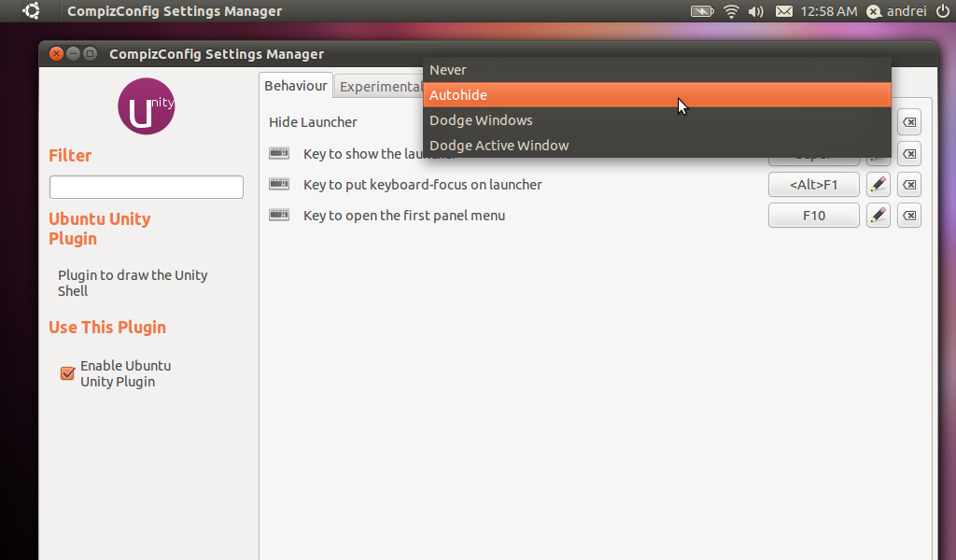
Task: Minimize the CompizConfig Settings Manager window
Action: (73, 53)
